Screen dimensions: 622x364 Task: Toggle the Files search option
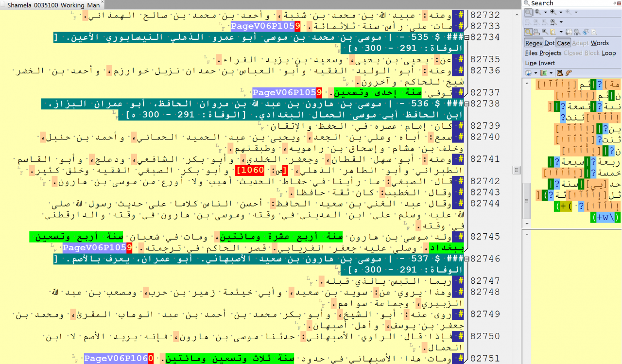tap(531, 53)
